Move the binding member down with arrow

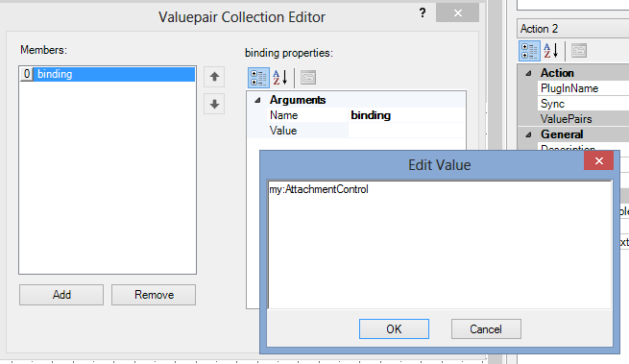[214, 104]
